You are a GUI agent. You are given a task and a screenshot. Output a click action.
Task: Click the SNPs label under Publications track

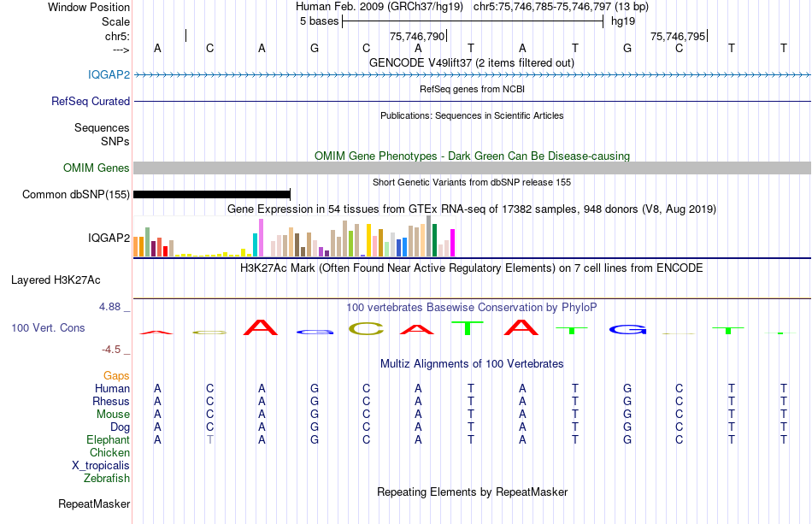[115, 141]
